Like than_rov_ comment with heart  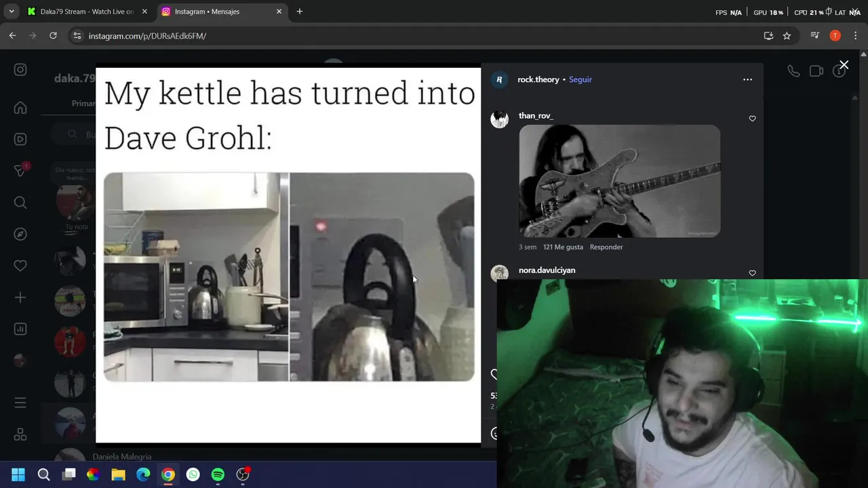(x=752, y=119)
